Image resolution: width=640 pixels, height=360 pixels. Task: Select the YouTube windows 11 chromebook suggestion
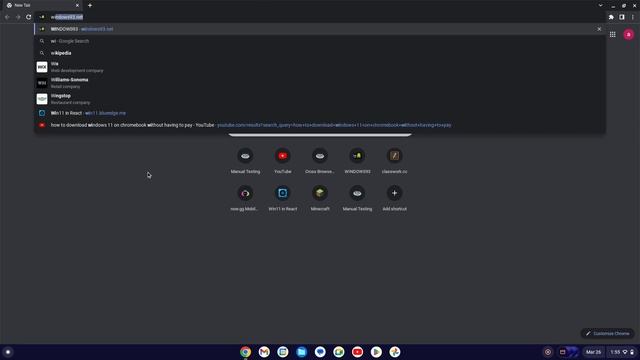320,125
